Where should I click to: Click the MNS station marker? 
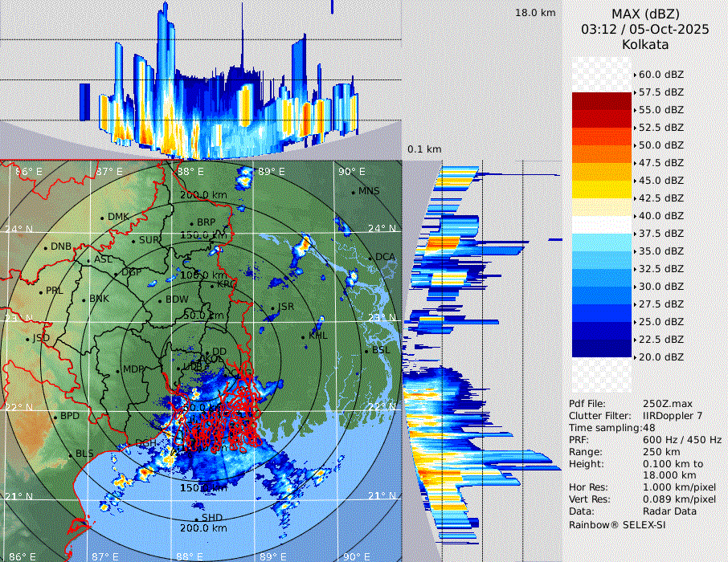[x=354, y=191]
